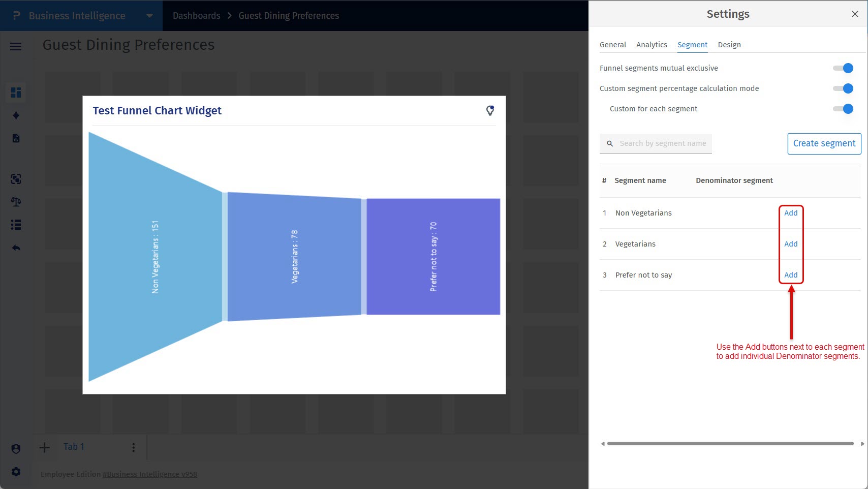The image size is (868, 489).
Task: Open the list view icon in sidebar
Action: 16,225
